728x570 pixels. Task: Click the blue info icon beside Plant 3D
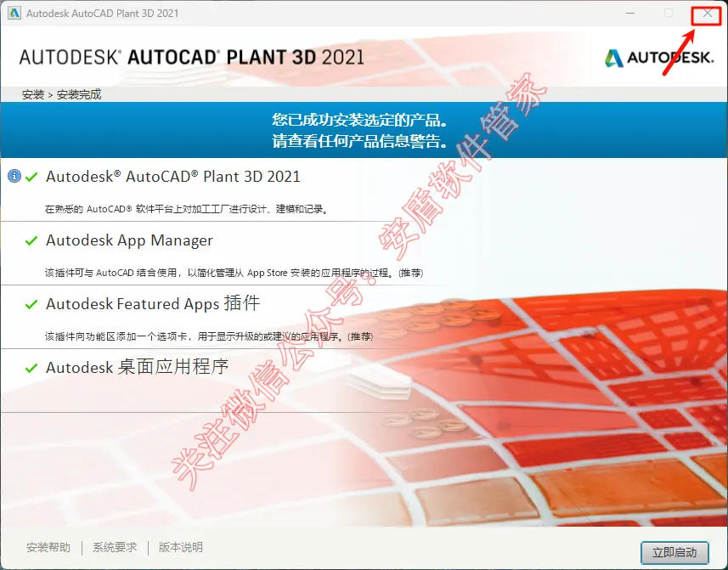[x=14, y=177]
